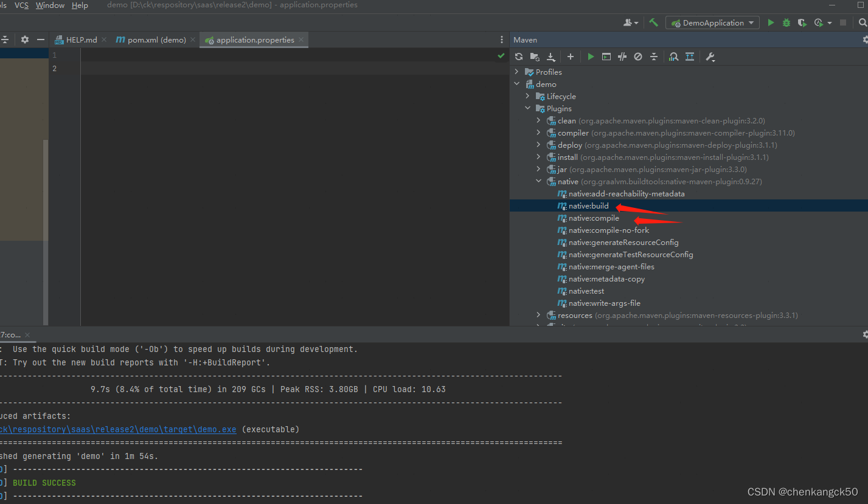Expand the jar plugin
The image size is (868, 504).
pyautogui.click(x=538, y=169)
